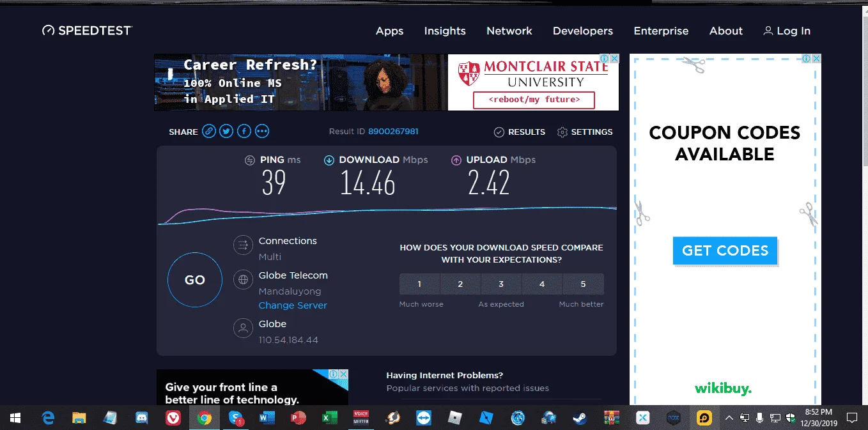Click ad info icon on wikibuy ad

[x=807, y=59]
